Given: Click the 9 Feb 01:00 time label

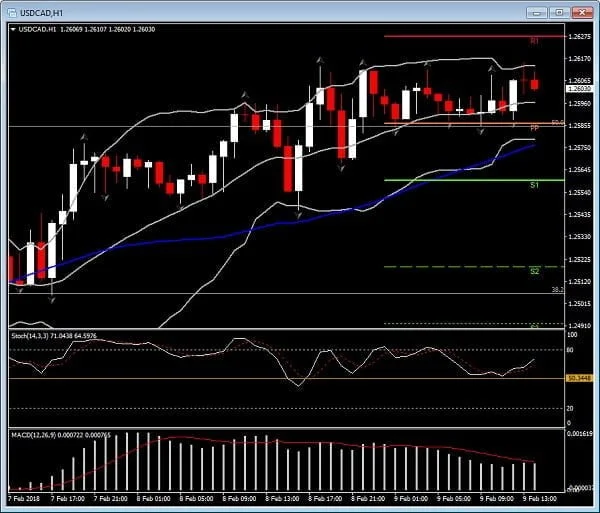Looking at the screenshot, I should click(411, 499).
